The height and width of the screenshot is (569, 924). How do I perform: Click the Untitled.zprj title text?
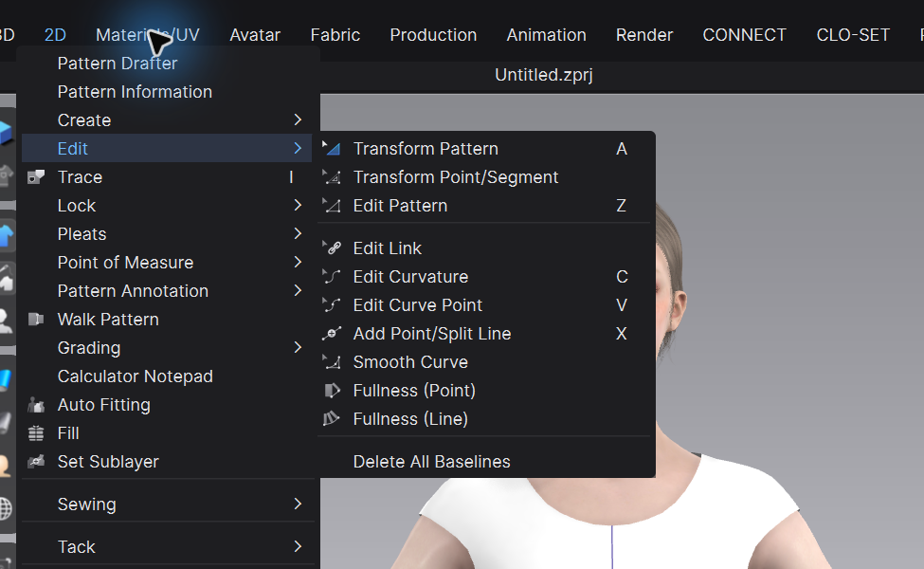(543, 75)
